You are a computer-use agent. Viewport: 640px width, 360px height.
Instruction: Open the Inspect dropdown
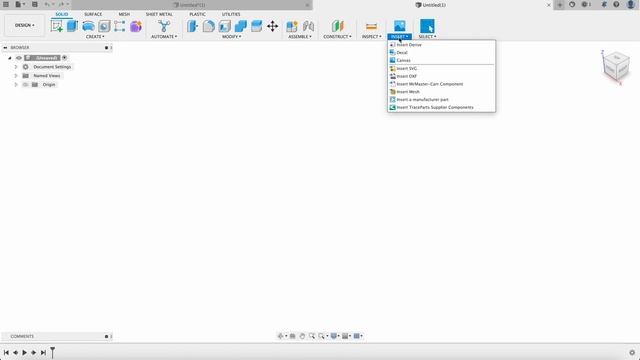coord(371,37)
